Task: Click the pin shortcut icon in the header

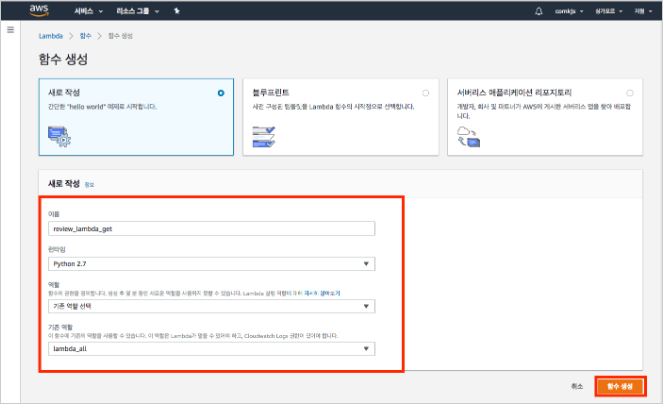Action: [x=177, y=10]
